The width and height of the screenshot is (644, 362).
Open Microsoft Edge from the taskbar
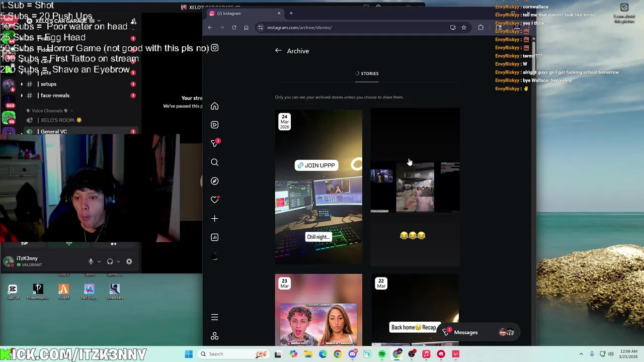pos(323,354)
